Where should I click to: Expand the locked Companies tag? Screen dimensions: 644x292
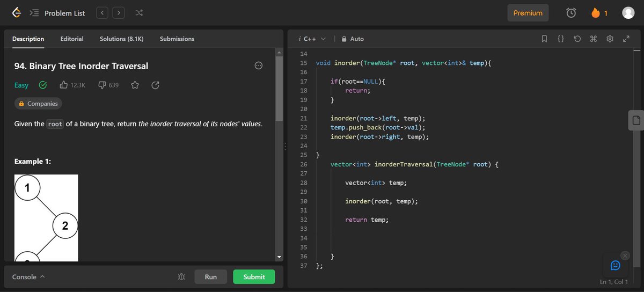37,104
